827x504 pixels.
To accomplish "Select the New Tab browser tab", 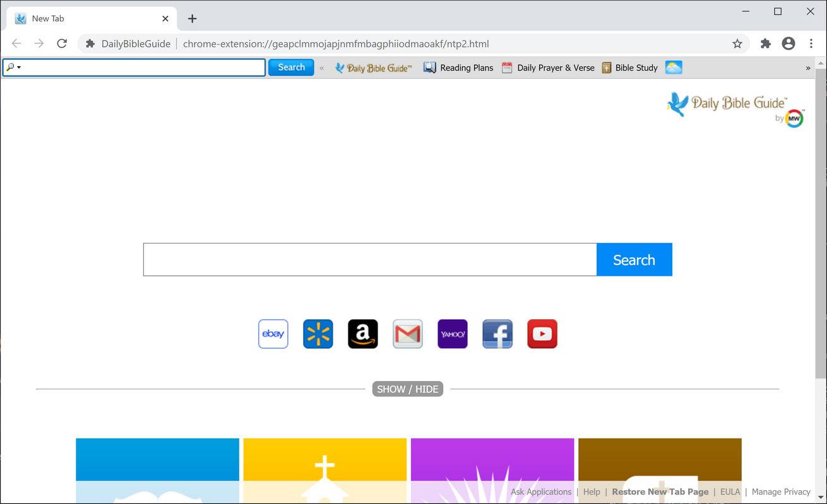I will (x=92, y=19).
